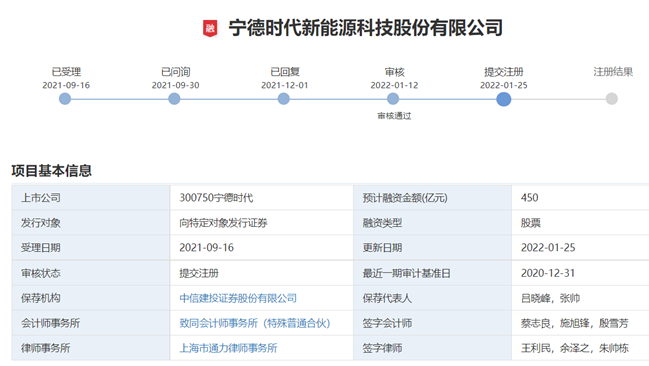Click the 王利民, 余泽之, 朱帅栋 cell
Viewport: 649px width, 366px height.
click(580, 348)
